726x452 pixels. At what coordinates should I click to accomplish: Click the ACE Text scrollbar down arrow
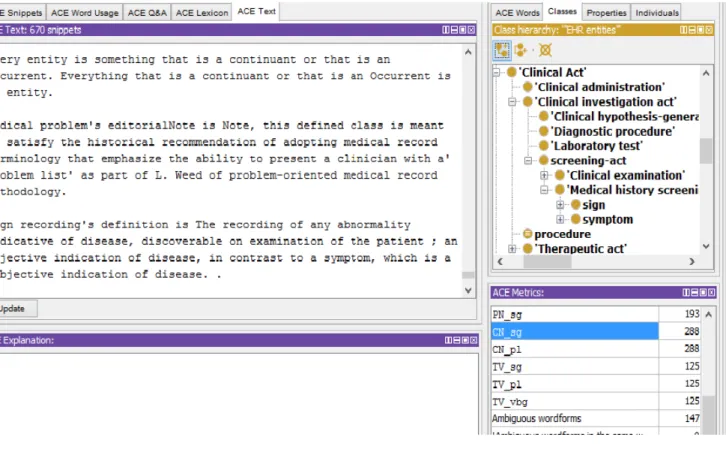click(x=468, y=291)
